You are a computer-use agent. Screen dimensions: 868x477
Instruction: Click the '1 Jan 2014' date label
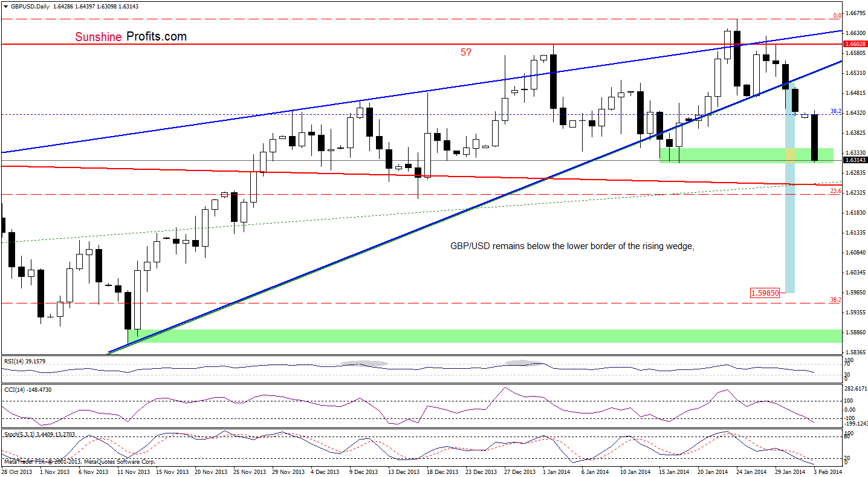555,471
